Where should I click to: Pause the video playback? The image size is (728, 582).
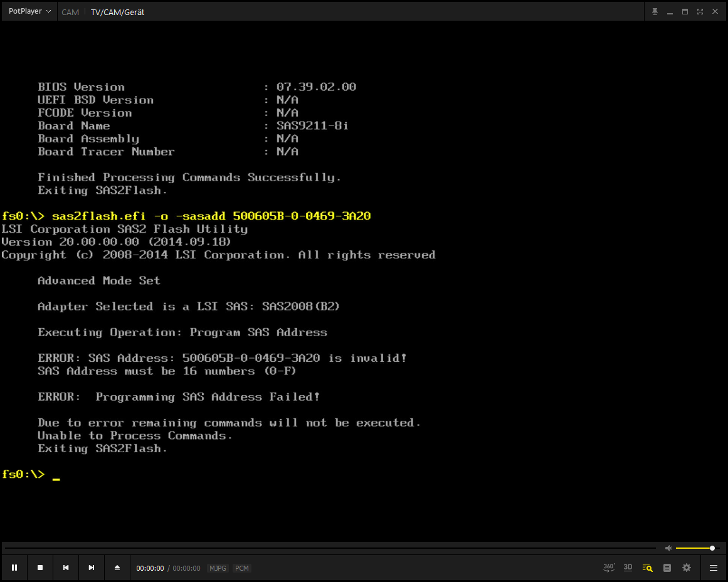14,568
